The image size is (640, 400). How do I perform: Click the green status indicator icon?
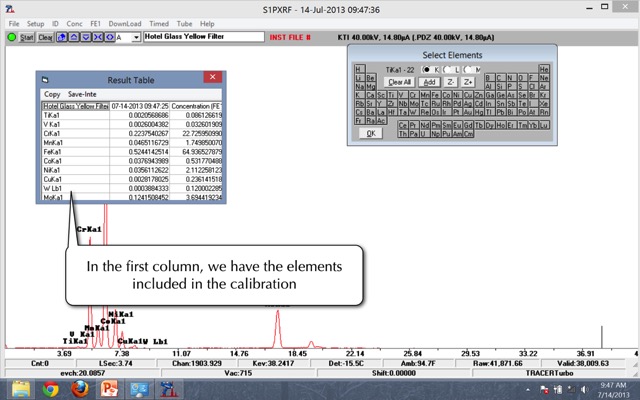pyautogui.click(x=11, y=37)
